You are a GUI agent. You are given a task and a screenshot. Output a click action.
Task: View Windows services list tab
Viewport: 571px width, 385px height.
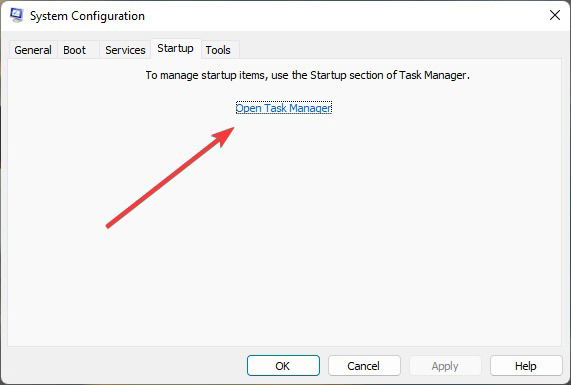coord(125,50)
